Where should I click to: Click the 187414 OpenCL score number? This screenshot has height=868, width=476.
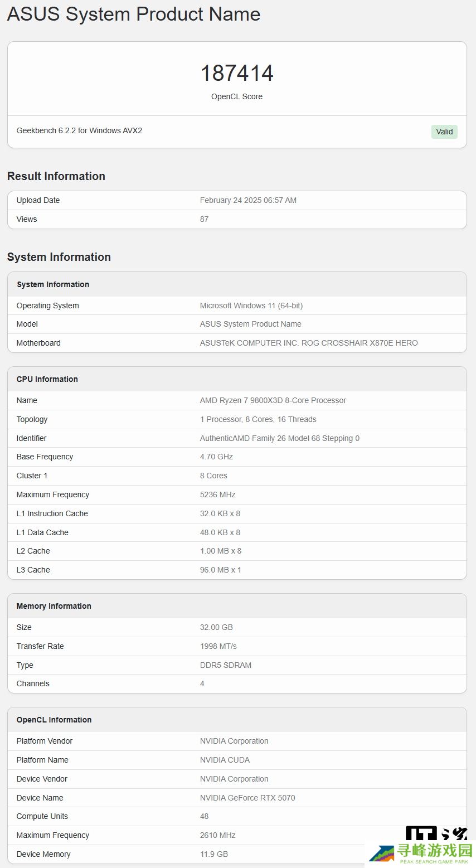tap(237, 73)
